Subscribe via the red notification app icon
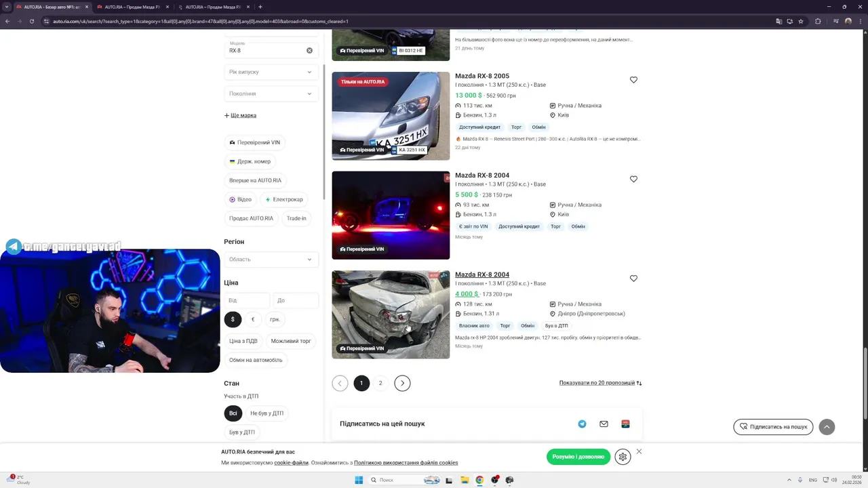This screenshot has height=488, width=868. (625, 424)
